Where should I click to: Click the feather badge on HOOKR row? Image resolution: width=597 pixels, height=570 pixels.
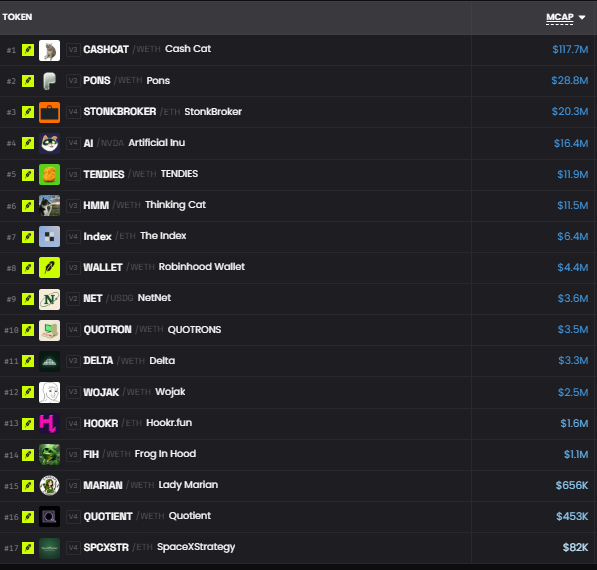28,423
